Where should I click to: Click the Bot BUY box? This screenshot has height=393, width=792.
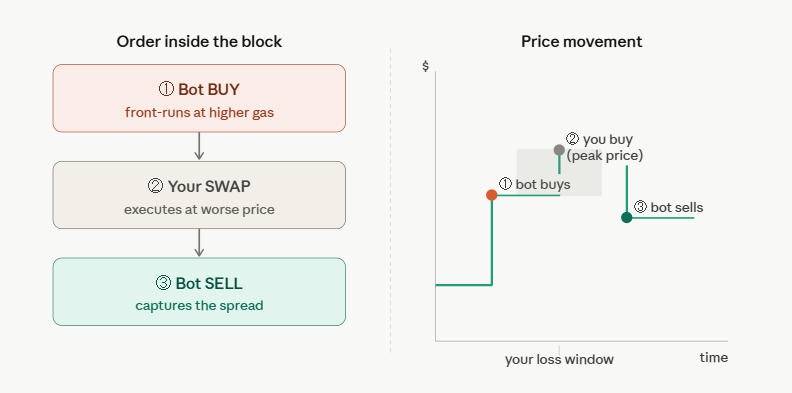[x=199, y=98]
